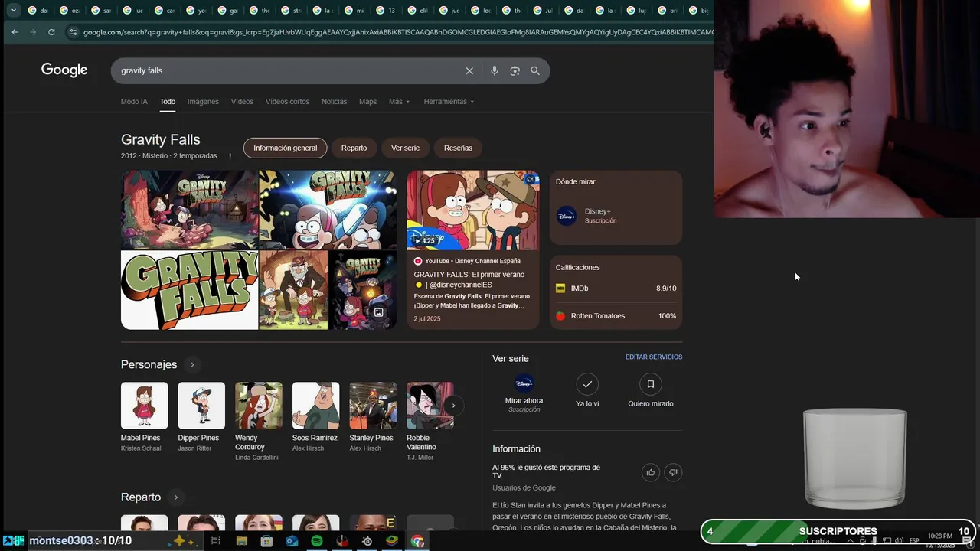980x551 pixels.
Task: Click the Rotten Tomatoes 100% rating
Action: click(x=616, y=316)
